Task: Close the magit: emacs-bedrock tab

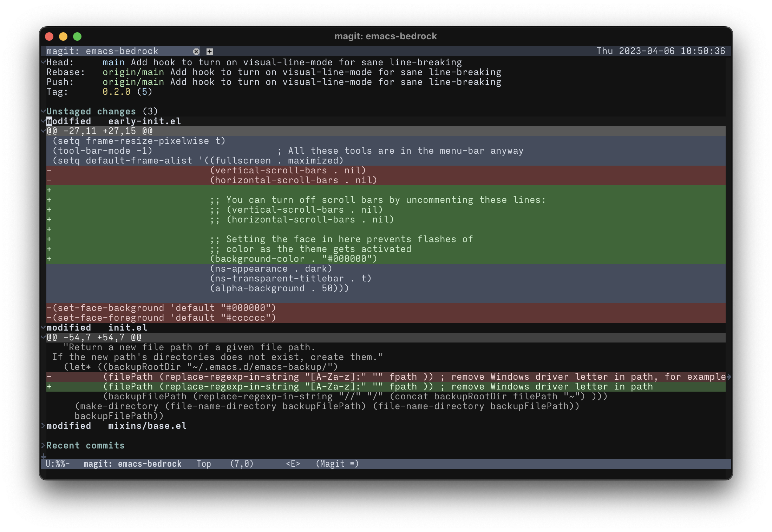Action: coord(196,52)
